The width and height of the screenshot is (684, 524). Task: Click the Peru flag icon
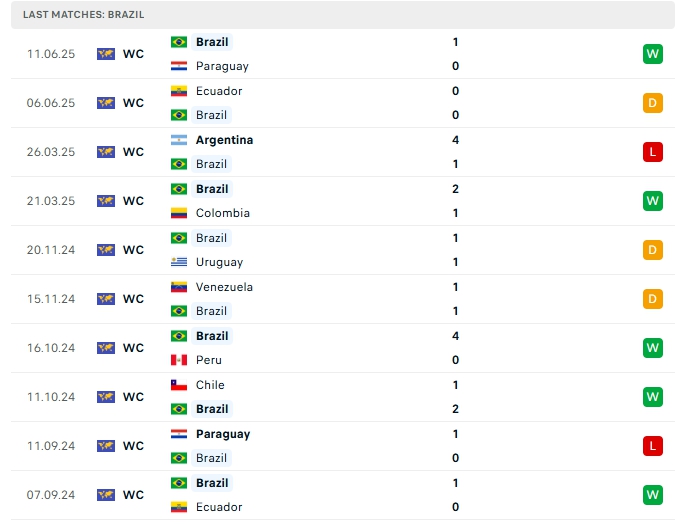pyautogui.click(x=179, y=360)
